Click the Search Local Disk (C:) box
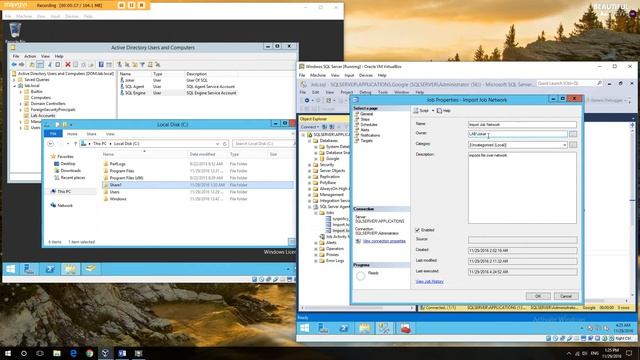 coord(263,144)
